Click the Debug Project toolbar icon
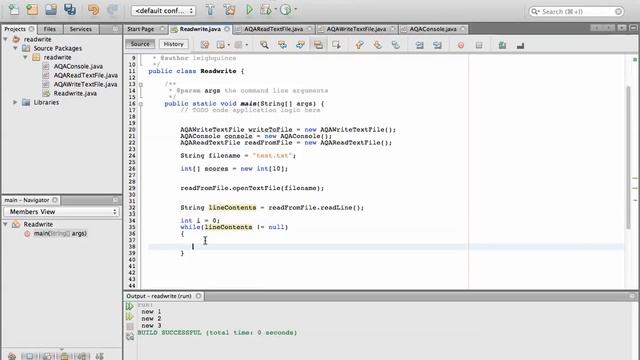 [266, 10]
